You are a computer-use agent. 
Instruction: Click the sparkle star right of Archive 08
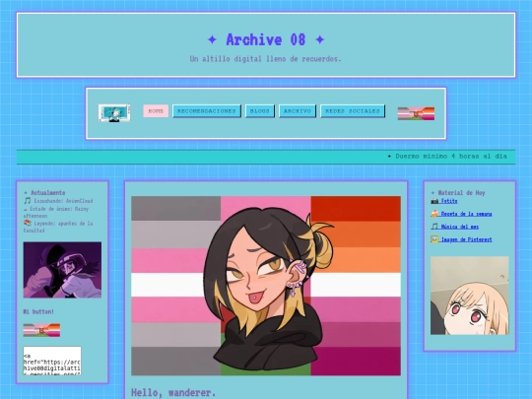[319, 39]
